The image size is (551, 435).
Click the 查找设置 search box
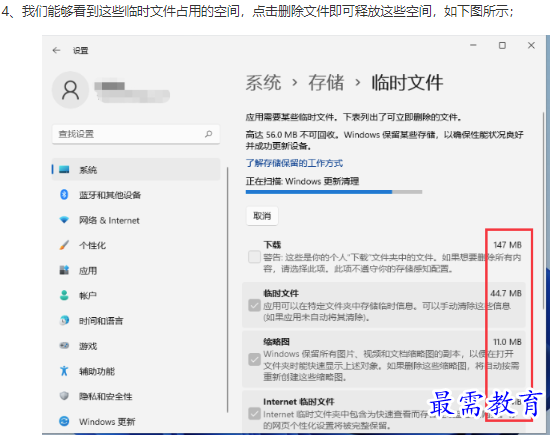pyautogui.click(x=136, y=134)
